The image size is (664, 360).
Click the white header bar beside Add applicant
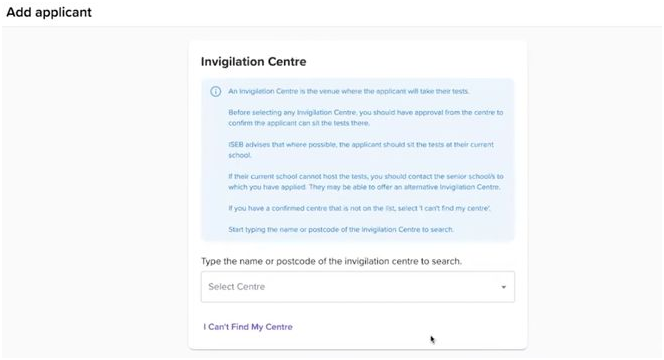coord(373,13)
